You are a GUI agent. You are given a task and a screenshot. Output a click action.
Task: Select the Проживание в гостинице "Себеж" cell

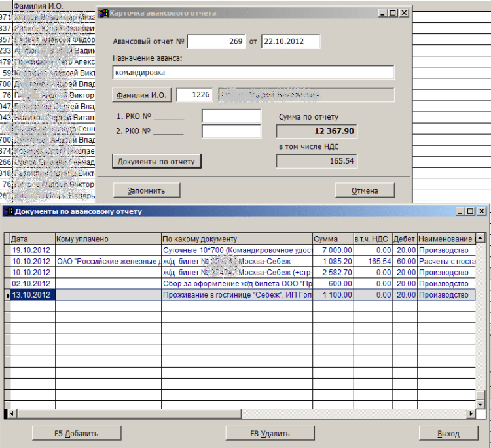237,295
